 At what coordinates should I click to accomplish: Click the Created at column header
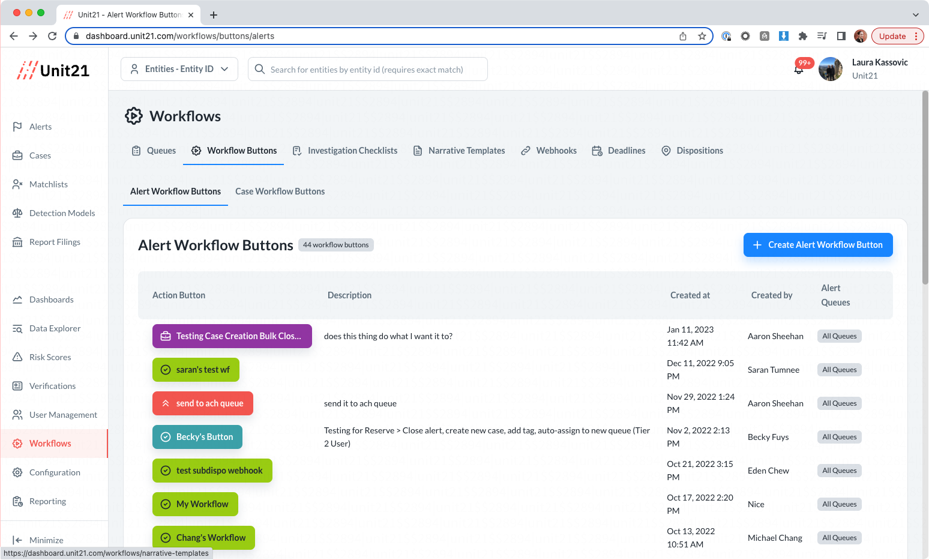tap(690, 295)
